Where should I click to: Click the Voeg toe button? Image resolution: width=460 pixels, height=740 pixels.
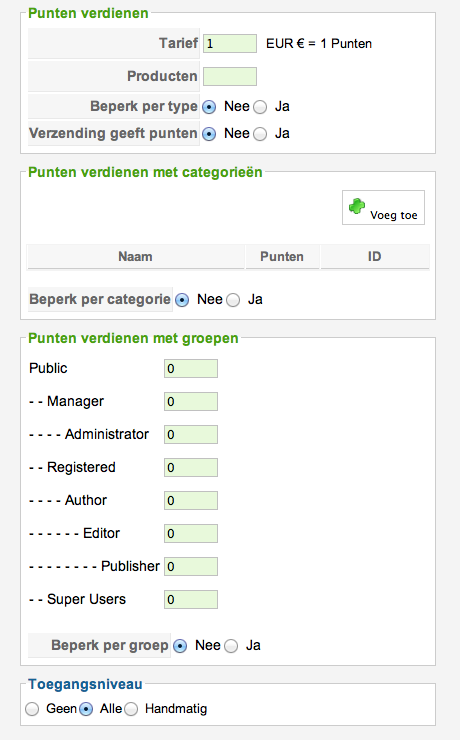coord(383,207)
